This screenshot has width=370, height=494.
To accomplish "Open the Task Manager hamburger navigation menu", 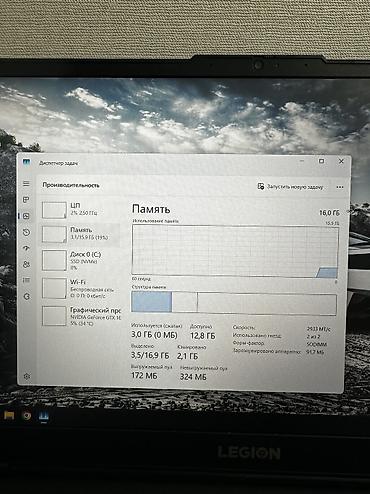I will tap(26, 184).
